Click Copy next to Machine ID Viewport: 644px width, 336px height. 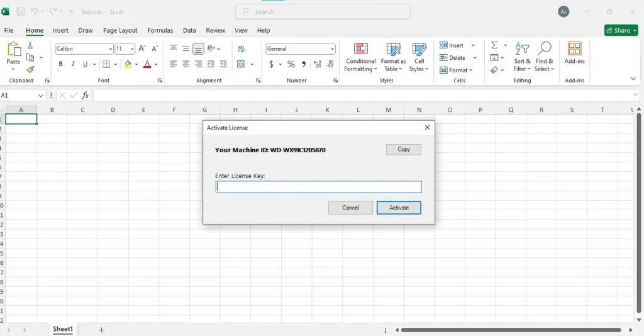click(403, 150)
